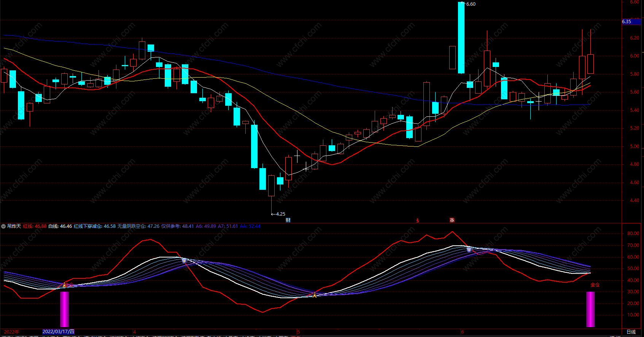
Task: Click 仅供参考: 48.41 label
Action: pos(178,226)
